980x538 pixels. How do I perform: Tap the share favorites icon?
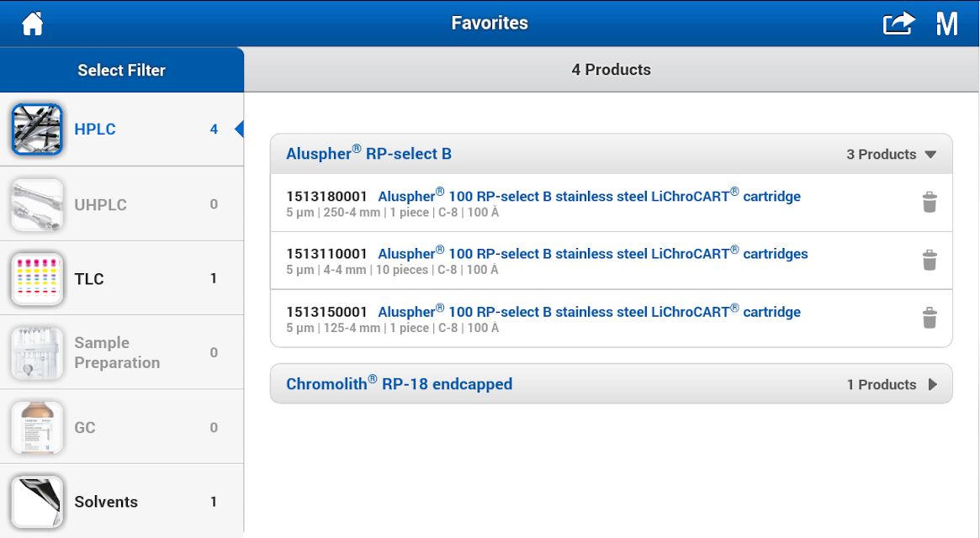point(898,24)
